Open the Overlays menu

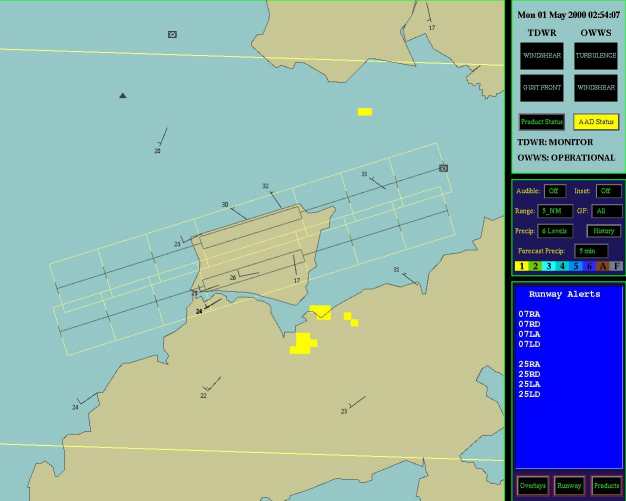(x=532, y=485)
